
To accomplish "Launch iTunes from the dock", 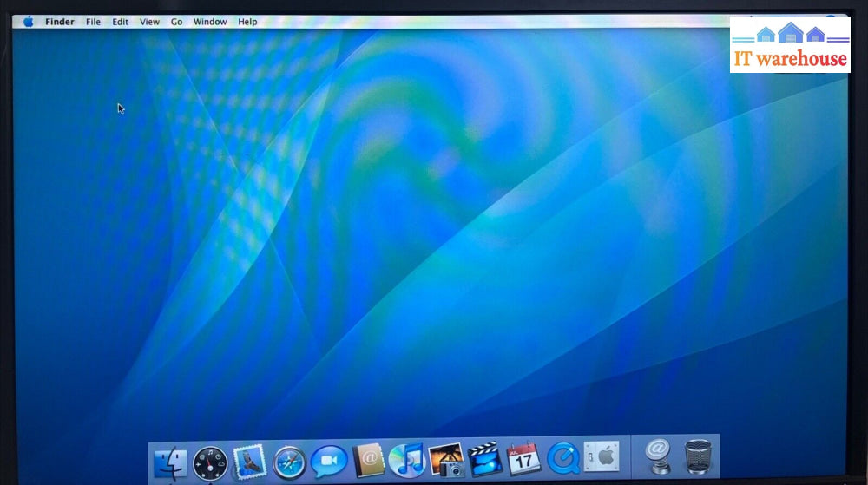I will point(406,460).
